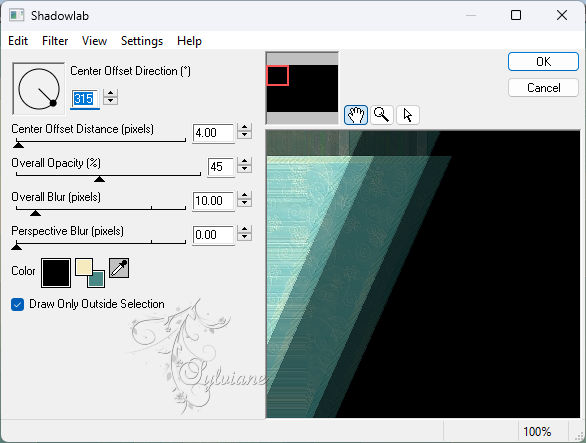This screenshot has width=586, height=443.
Task: Open the Settings menu
Action: (x=142, y=41)
